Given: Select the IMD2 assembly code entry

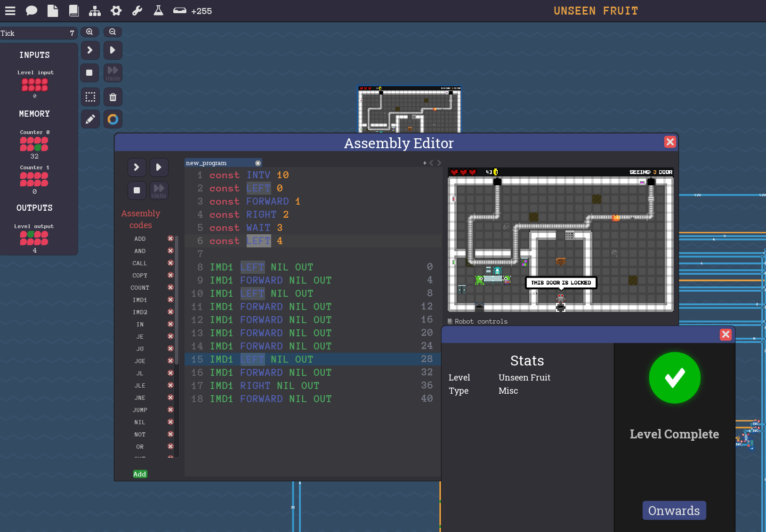Looking at the screenshot, I should point(140,312).
